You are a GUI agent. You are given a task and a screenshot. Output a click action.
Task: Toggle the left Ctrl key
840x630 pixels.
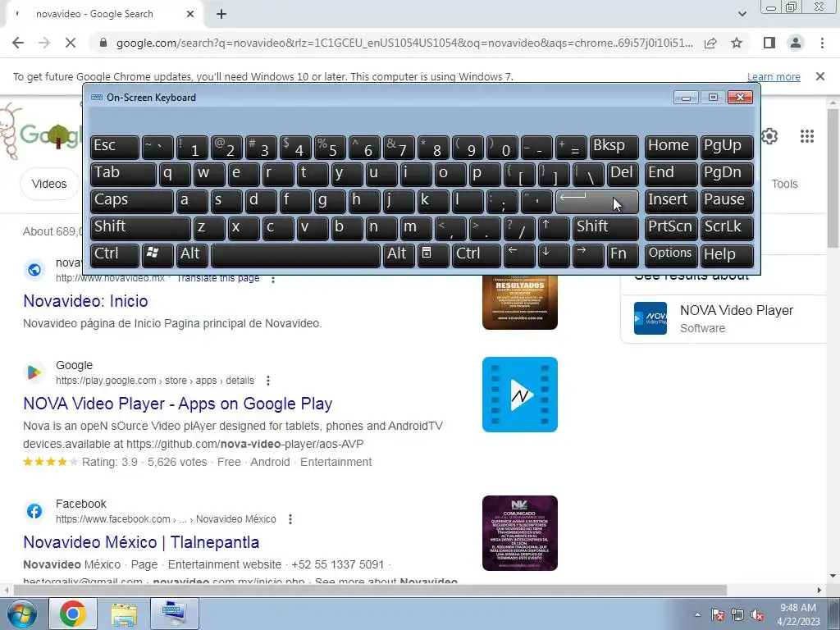[x=115, y=255]
